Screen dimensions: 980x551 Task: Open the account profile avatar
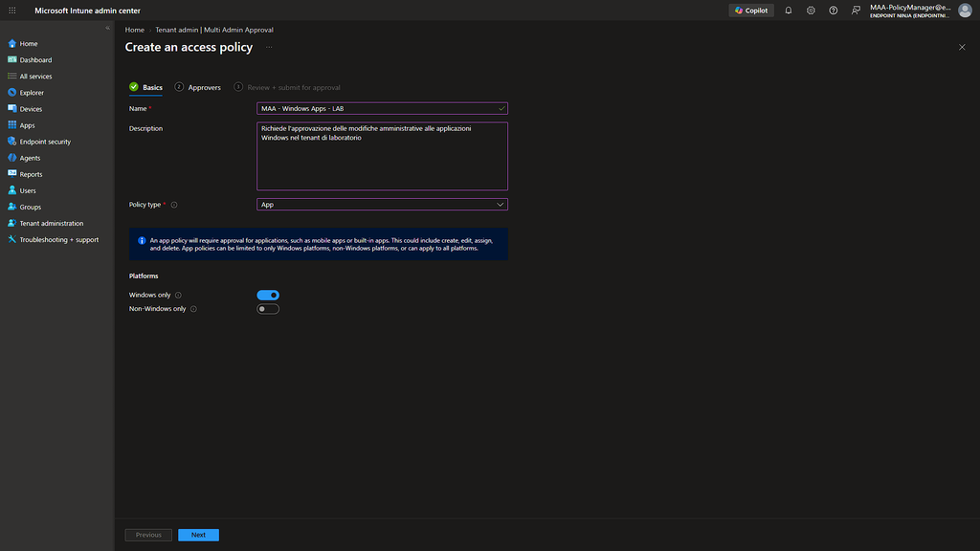tap(965, 11)
